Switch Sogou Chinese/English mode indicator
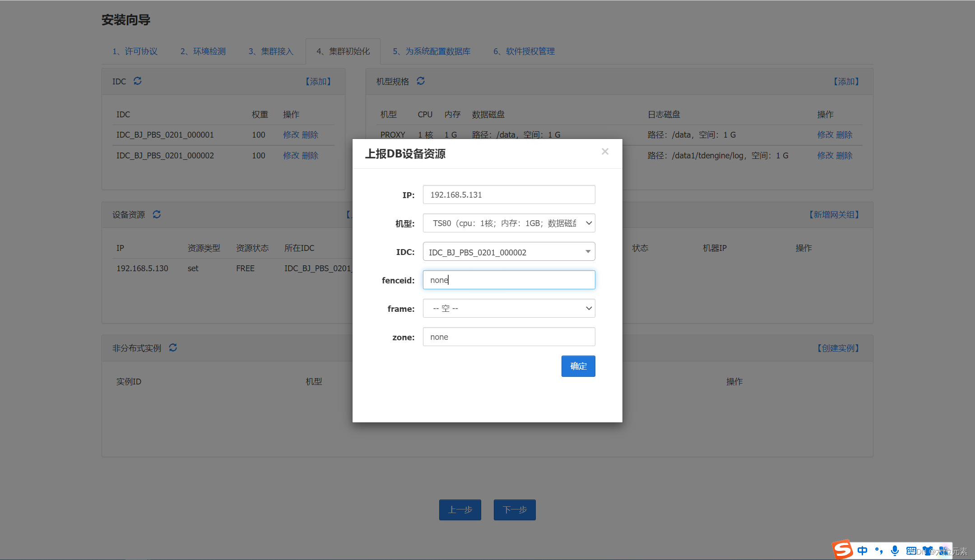 tap(862, 551)
